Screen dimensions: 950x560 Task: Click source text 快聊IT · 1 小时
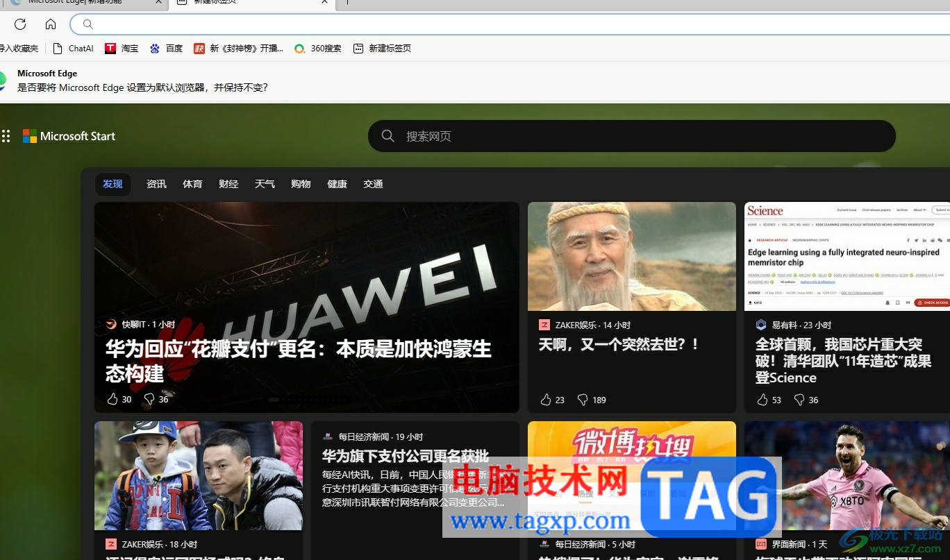149,324
